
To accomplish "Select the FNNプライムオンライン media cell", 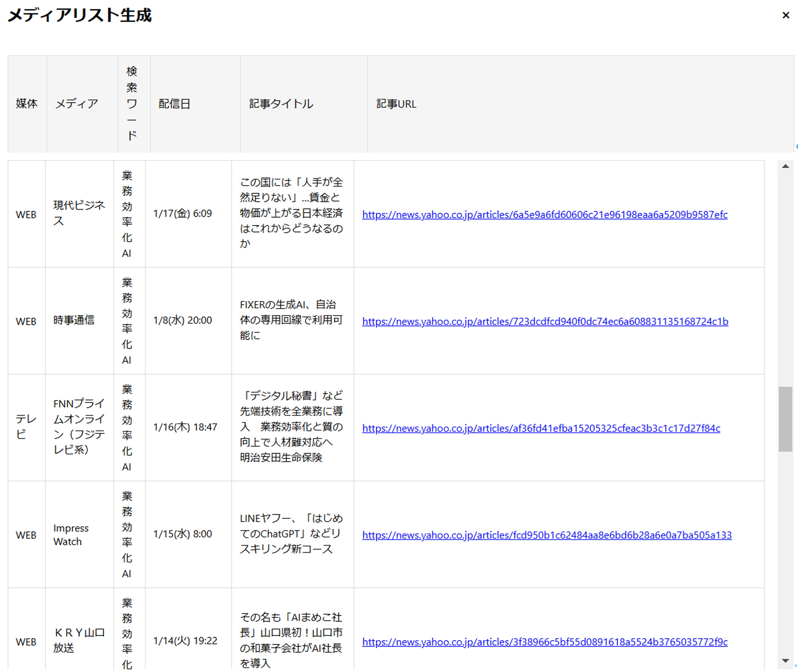I will (x=79, y=427).
